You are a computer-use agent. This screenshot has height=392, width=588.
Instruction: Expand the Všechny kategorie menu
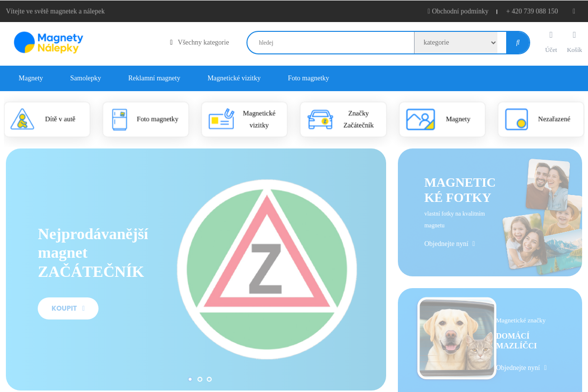pos(199,43)
